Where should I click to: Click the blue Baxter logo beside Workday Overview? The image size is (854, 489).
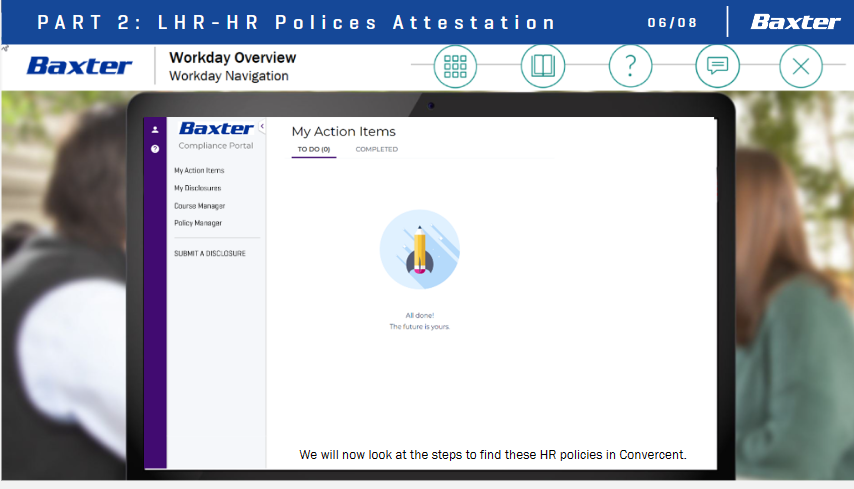[x=80, y=66]
